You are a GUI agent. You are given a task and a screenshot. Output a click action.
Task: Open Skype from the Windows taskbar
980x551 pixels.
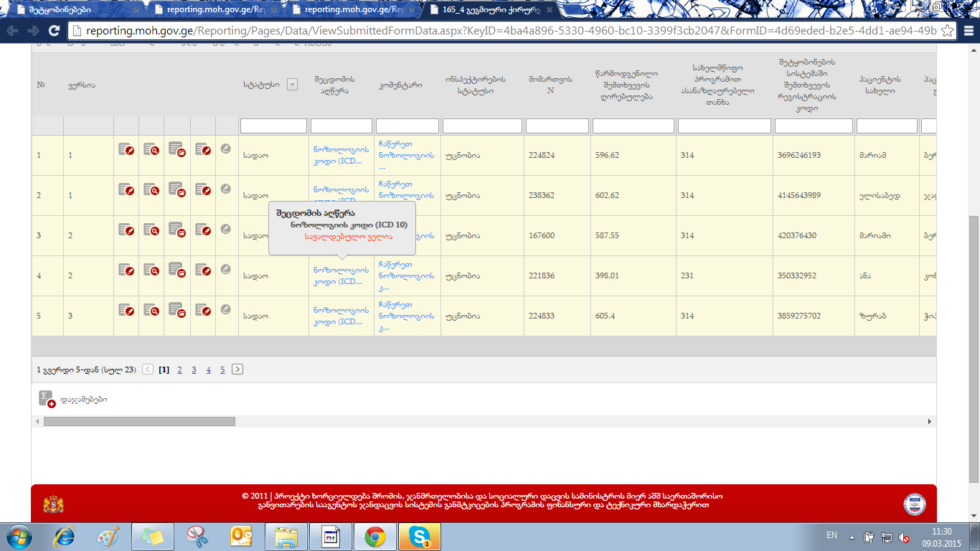click(x=420, y=536)
